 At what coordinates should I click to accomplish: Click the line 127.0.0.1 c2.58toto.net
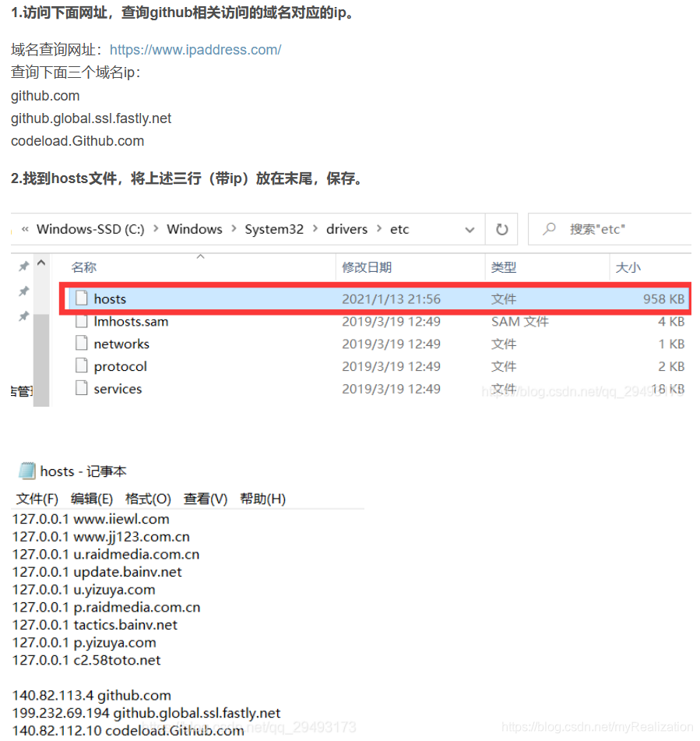point(86,660)
